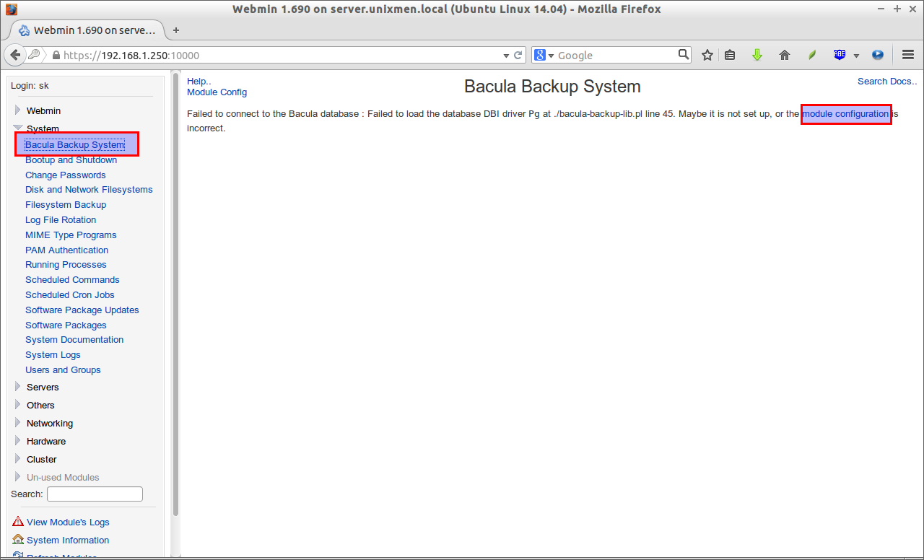This screenshot has height=560, width=924.
Task: Open Filesystem Backup module
Action: (x=66, y=205)
